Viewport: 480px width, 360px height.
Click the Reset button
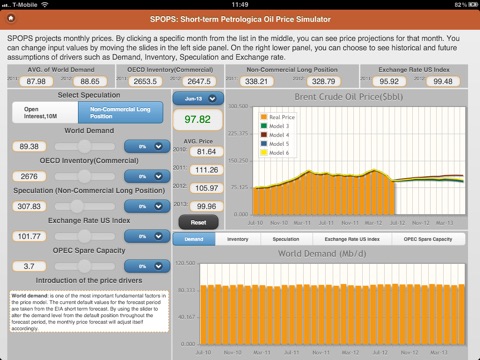[x=198, y=222]
